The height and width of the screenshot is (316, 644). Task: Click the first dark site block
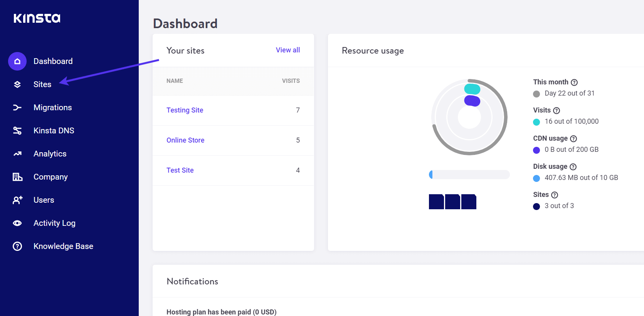pyautogui.click(x=436, y=202)
